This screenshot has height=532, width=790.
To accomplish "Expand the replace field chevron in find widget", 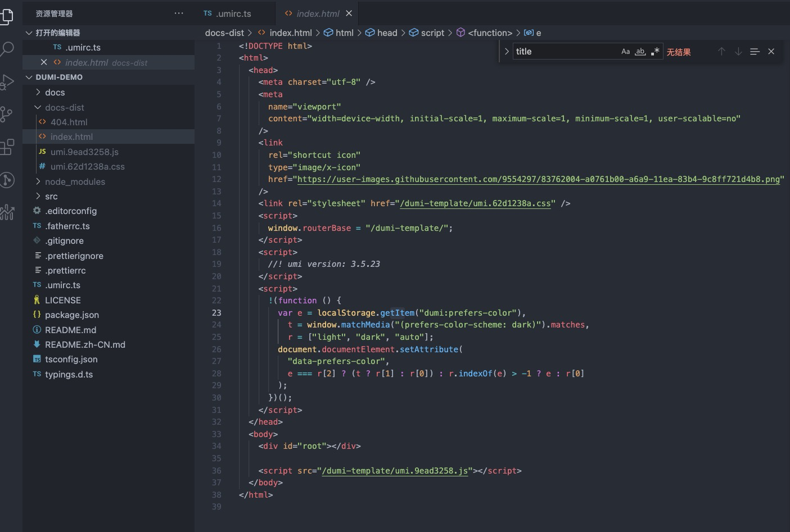I will 507,52.
